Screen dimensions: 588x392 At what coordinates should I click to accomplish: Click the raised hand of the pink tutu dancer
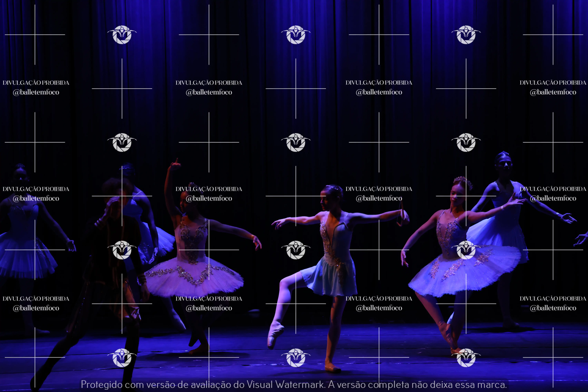click(x=176, y=165)
